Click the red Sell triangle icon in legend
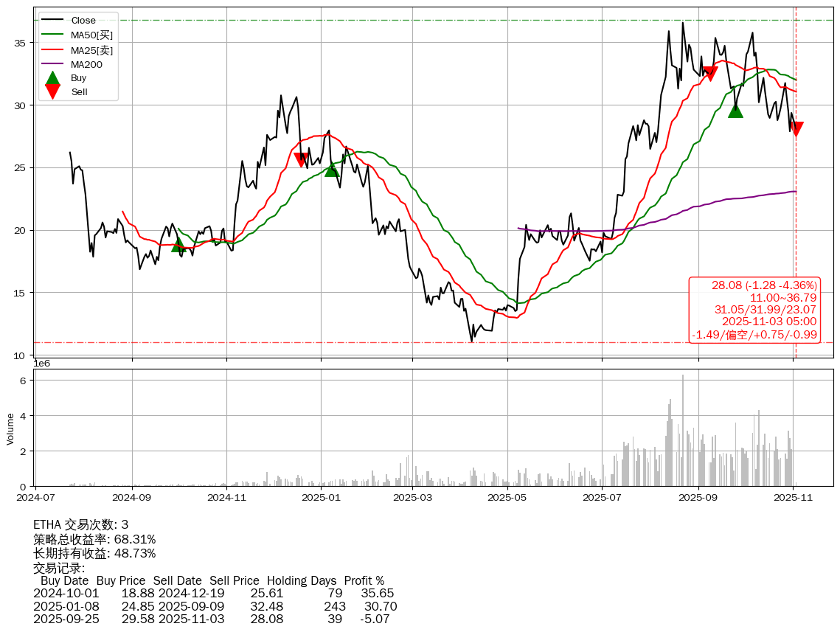This screenshot has width=840, height=632. pos(52,91)
